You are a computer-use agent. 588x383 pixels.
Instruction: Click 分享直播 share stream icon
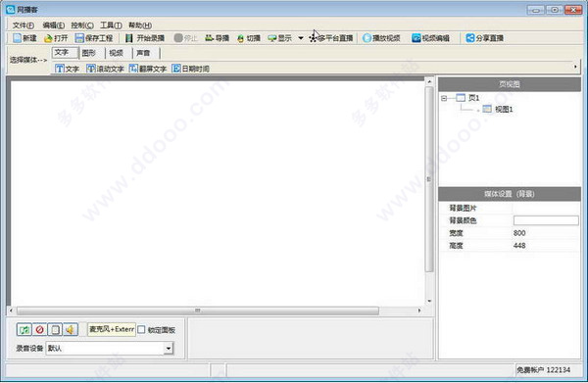pos(470,38)
